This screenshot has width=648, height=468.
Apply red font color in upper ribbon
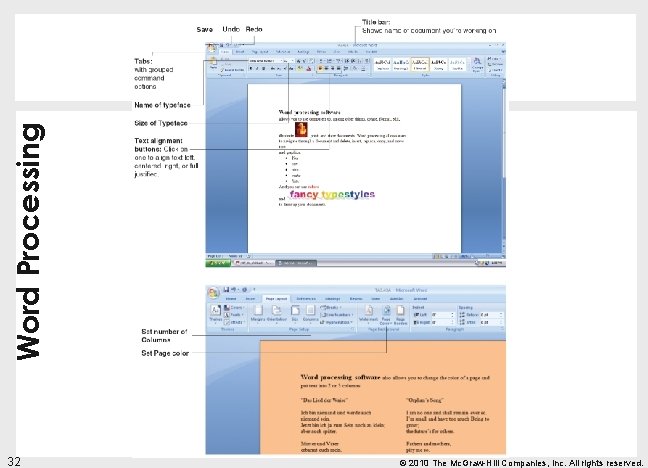[309, 69]
